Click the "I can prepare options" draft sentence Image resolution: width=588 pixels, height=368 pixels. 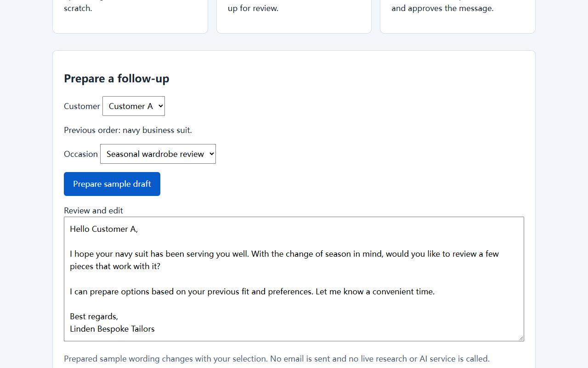252,292
